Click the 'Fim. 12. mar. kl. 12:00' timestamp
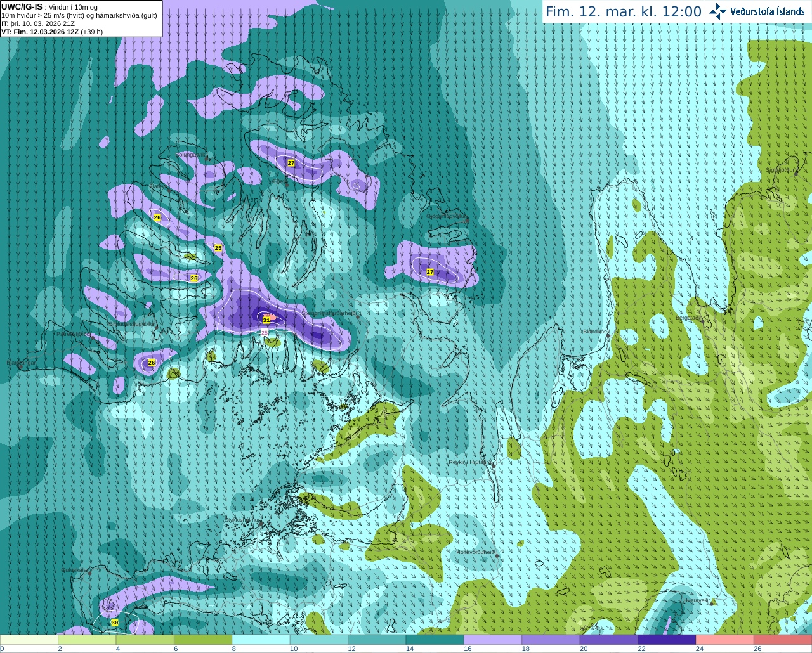 coord(624,12)
